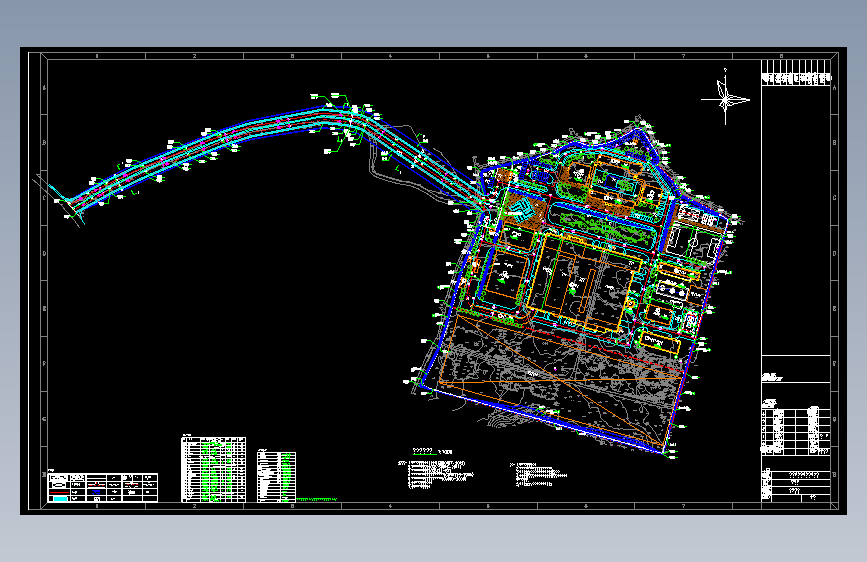
Task: Select the smaller data table beside the coordinate table
Action: tap(276, 477)
